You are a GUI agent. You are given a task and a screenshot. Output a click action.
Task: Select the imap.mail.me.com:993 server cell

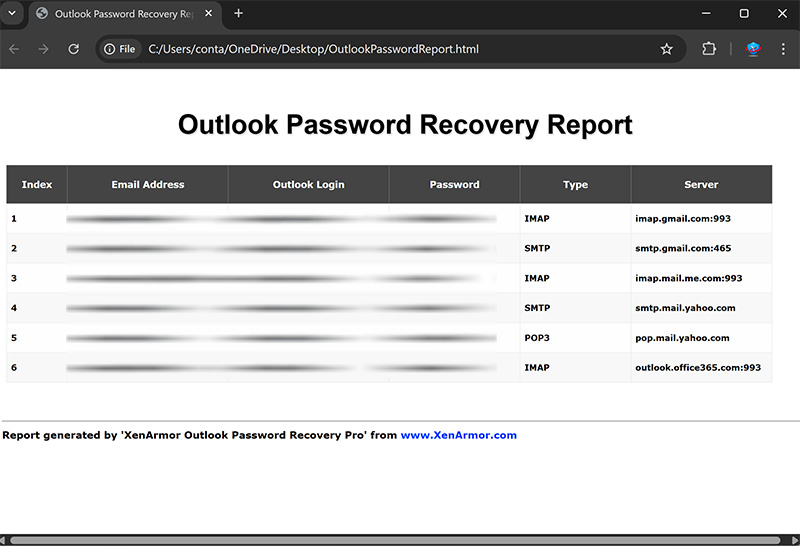point(702,278)
